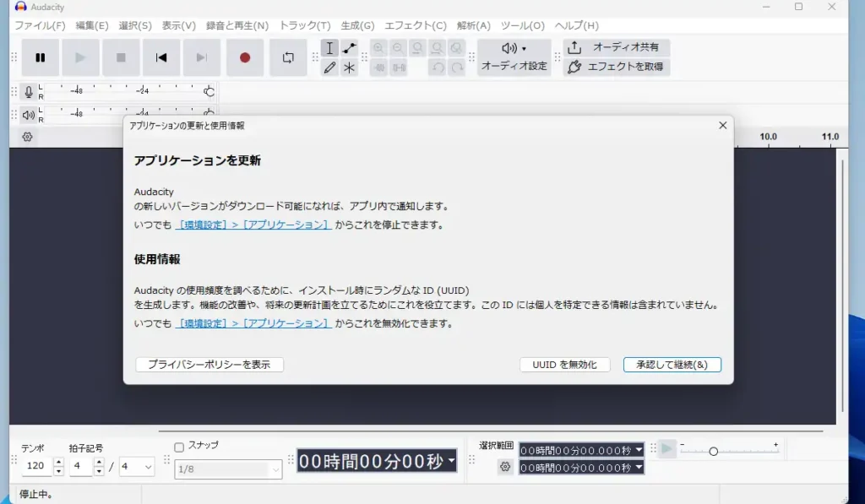Open the time signature denominator dropdown

coord(137,467)
